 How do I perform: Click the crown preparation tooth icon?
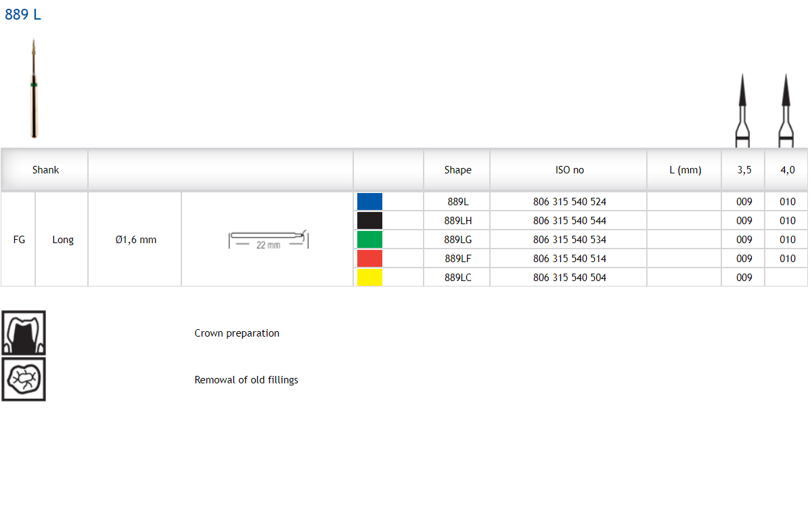click(x=24, y=333)
